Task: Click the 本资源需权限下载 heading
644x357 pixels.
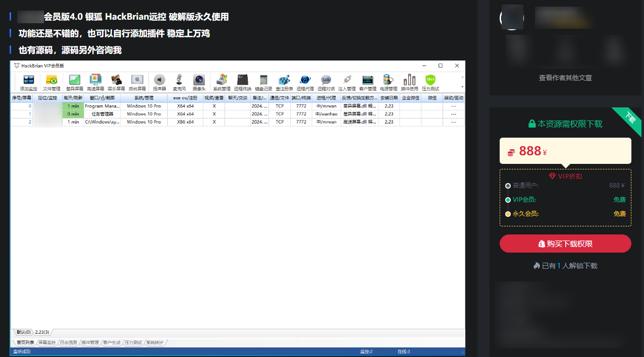Action: (x=565, y=124)
